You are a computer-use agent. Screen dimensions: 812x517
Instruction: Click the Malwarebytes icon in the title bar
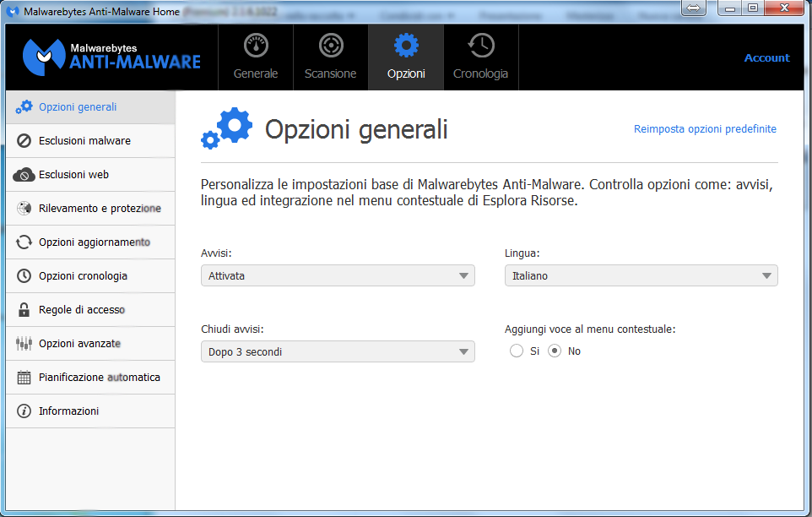pyautogui.click(x=13, y=11)
